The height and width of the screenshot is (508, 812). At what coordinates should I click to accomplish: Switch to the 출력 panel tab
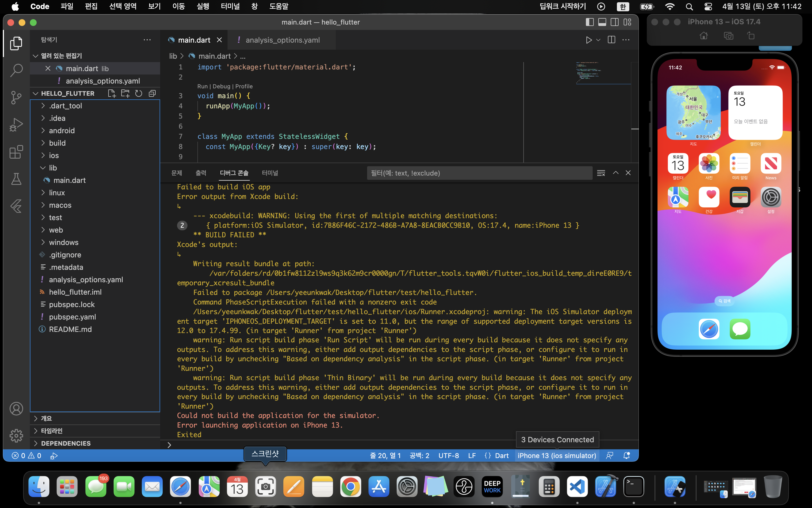click(x=201, y=173)
